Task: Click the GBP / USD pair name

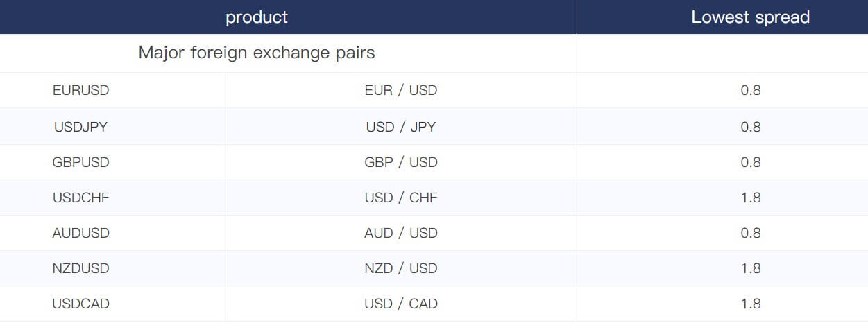Action: (401, 162)
